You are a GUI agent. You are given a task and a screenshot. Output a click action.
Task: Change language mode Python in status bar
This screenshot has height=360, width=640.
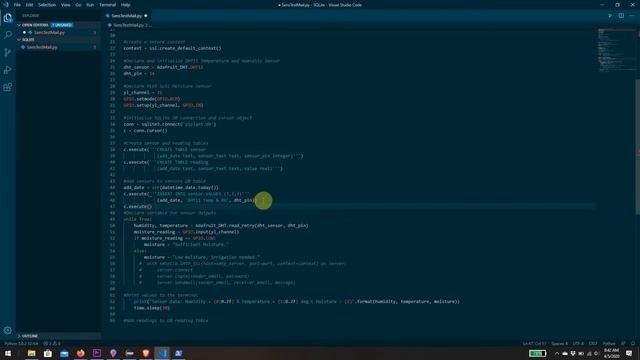pyautogui.click(x=609, y=344)
